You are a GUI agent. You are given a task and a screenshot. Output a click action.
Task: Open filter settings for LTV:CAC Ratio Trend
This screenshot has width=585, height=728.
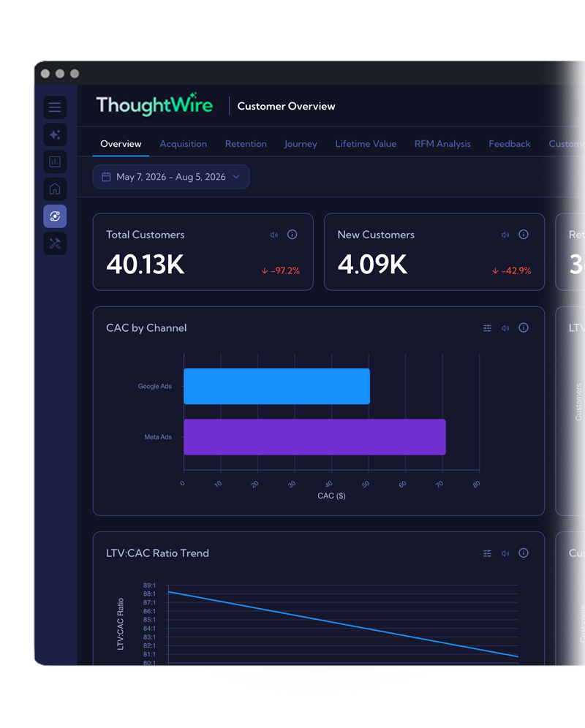tap(488, 553)
